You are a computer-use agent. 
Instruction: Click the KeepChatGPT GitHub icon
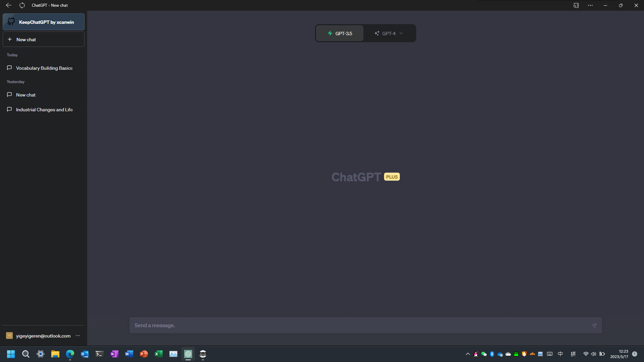coord(11,22)
